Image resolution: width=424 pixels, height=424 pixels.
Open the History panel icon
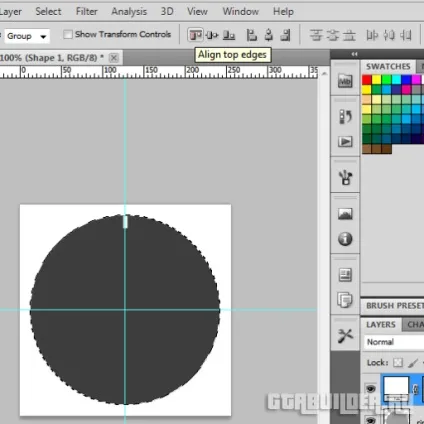(345, 117)
